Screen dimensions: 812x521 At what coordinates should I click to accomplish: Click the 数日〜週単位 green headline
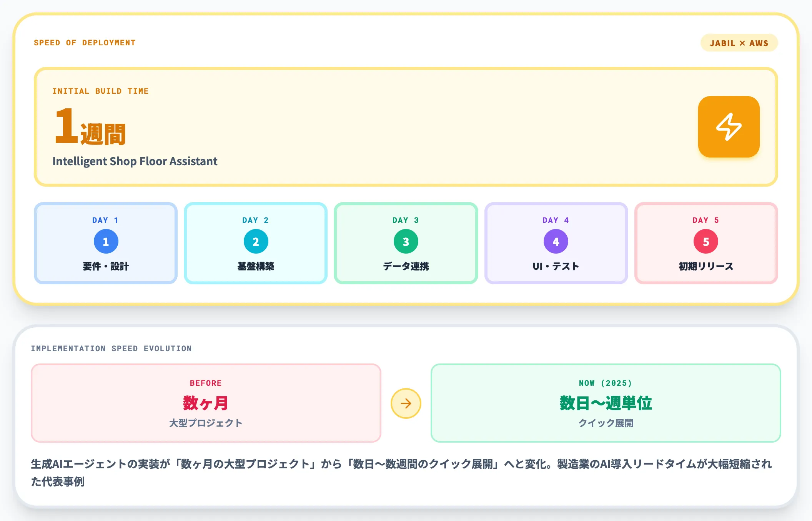pos(606,403)
